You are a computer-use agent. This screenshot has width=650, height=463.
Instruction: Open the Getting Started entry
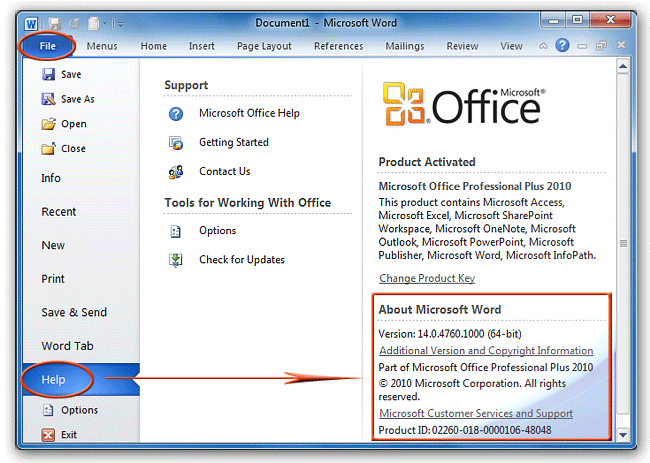pyautogui.click(x=234, y=142)
